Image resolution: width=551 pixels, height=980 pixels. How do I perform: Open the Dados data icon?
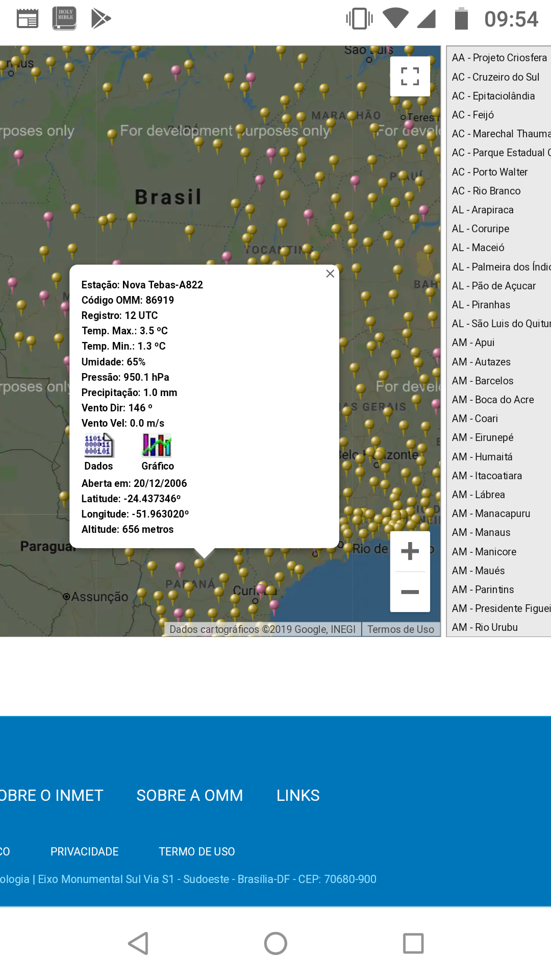(x=99, y=446)
